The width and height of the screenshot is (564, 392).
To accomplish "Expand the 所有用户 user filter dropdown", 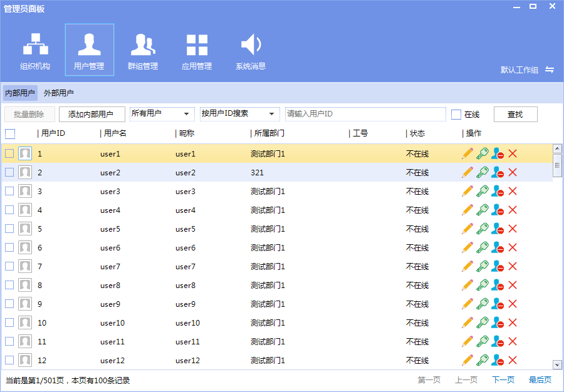I will [x=162, y=114].
